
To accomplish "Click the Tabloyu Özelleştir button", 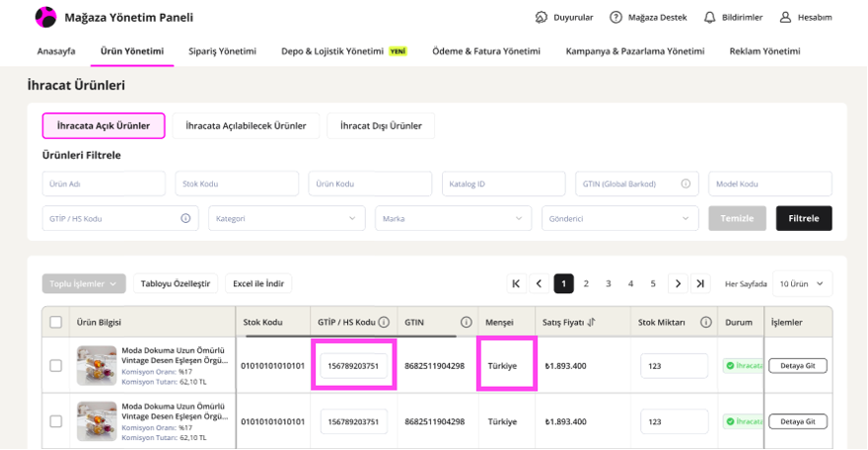I will click(176, 284).
